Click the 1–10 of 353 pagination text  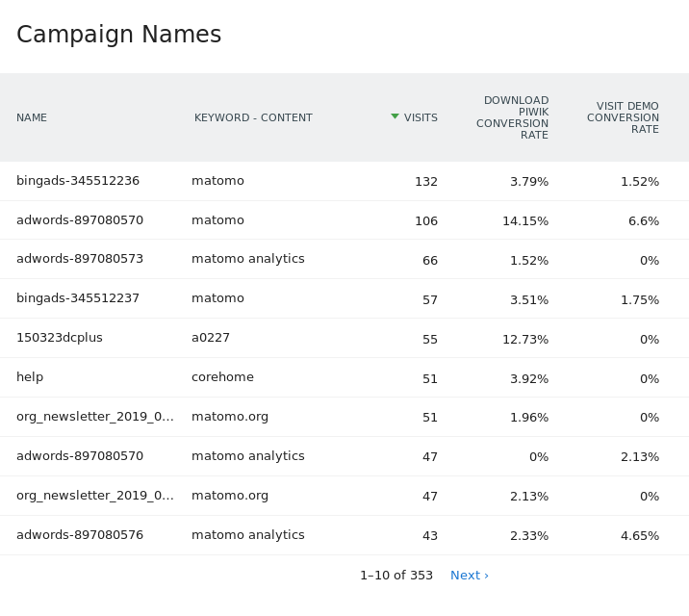click(396, 576)
